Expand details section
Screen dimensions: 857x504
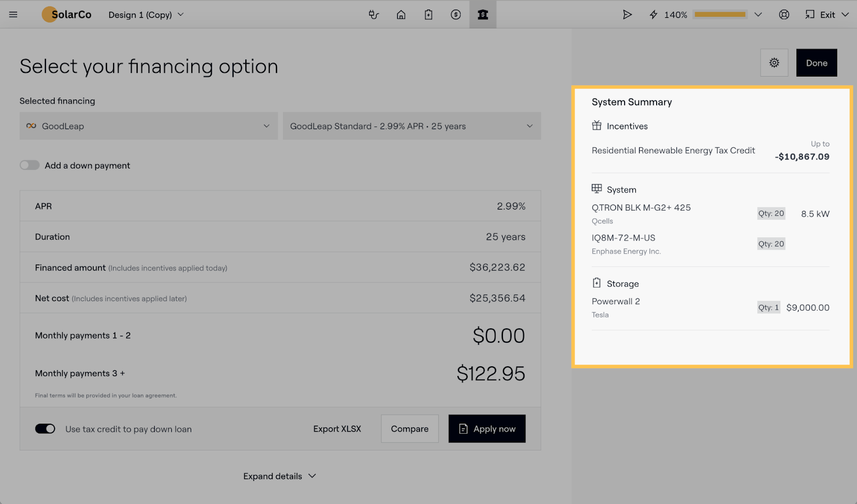pyautogui.click(x=280, y=476)
